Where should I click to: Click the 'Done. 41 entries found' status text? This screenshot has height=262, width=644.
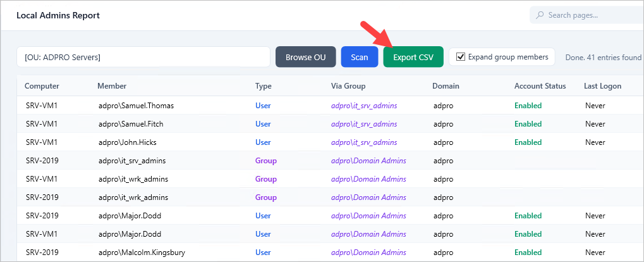tap(604, 57)
